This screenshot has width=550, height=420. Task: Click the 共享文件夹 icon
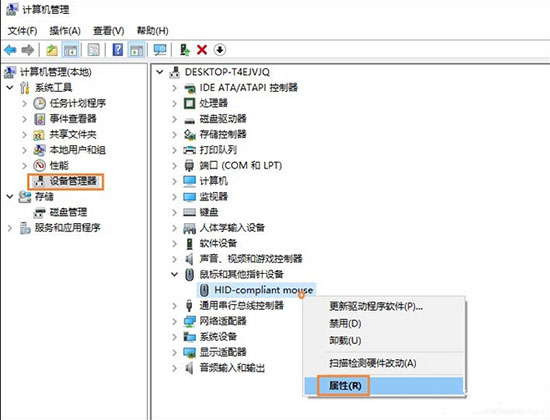pyautogui.click(x=39, y=135)
